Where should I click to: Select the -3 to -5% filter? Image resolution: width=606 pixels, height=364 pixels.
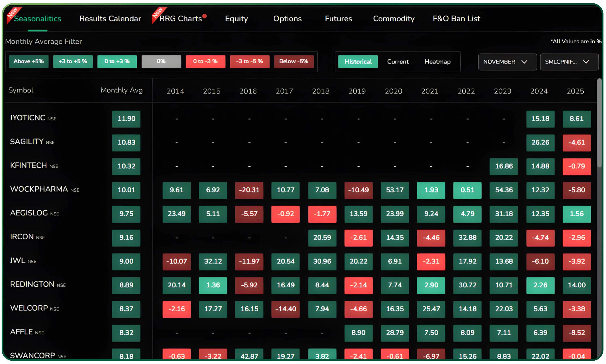coord(250,61)
